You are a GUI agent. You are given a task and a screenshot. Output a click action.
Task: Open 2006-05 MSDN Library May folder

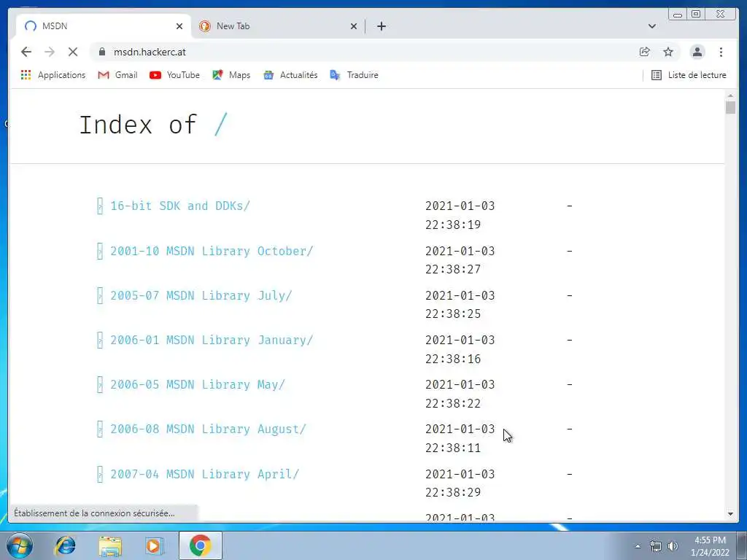pyautogui.click(x=198, y=384)
